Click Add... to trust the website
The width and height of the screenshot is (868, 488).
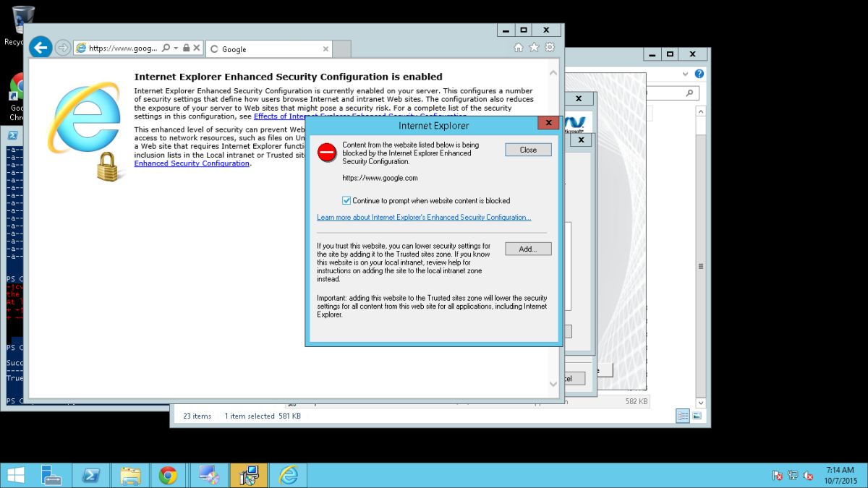(528, 249)
